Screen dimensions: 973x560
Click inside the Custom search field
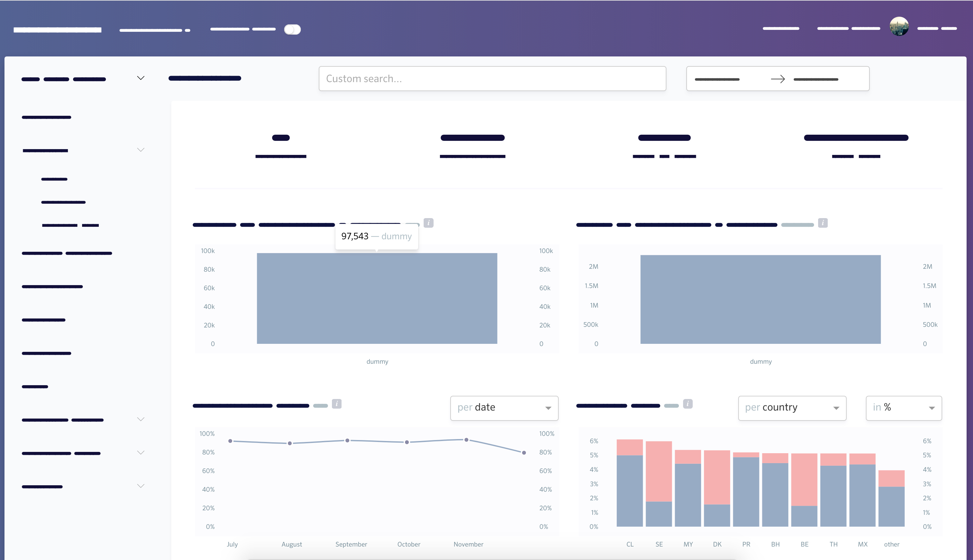tap(492, 79)
